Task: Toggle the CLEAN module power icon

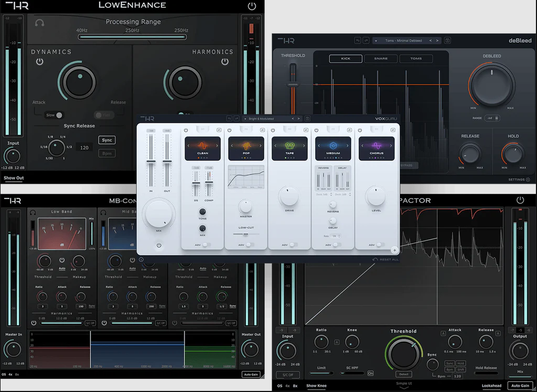Action: point(186,130)
